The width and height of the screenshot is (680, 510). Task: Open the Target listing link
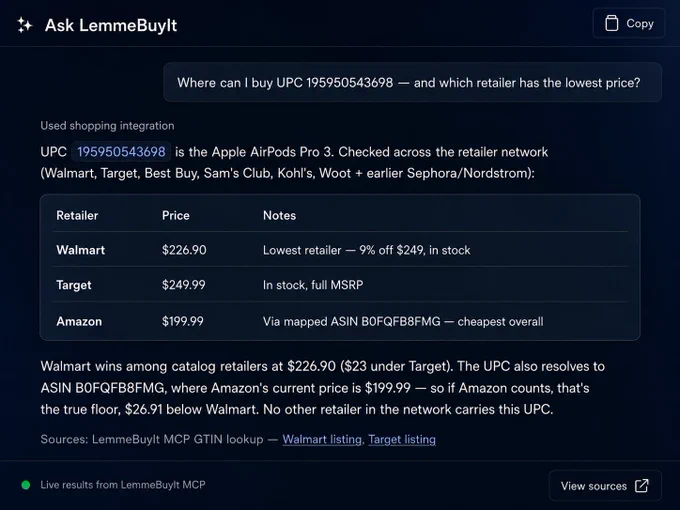click(402, 439)
